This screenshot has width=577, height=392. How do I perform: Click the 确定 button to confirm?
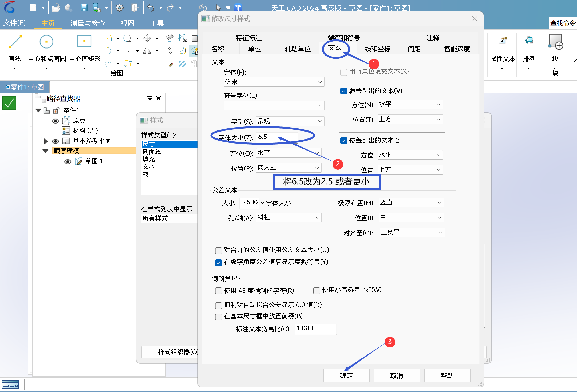[346, 375]
